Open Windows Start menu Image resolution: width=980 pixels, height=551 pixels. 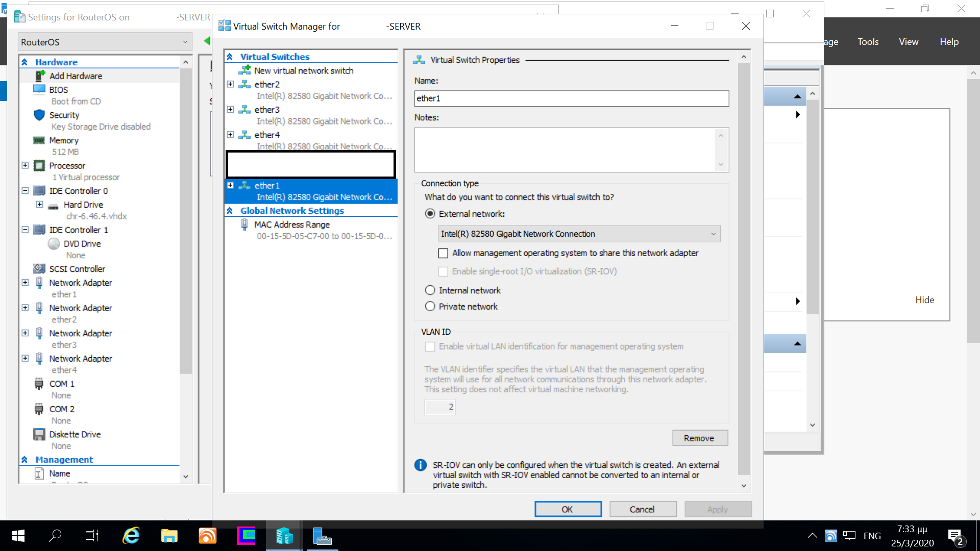18,536
